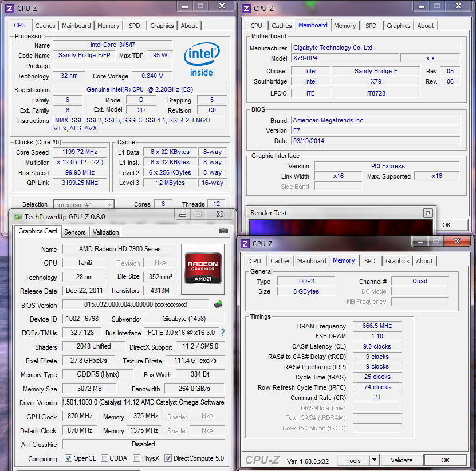Click the memory Size value 8 GBytes
The width and height of the screenshot is (476, 471).
pyautogui.click(x=306, y=291)
